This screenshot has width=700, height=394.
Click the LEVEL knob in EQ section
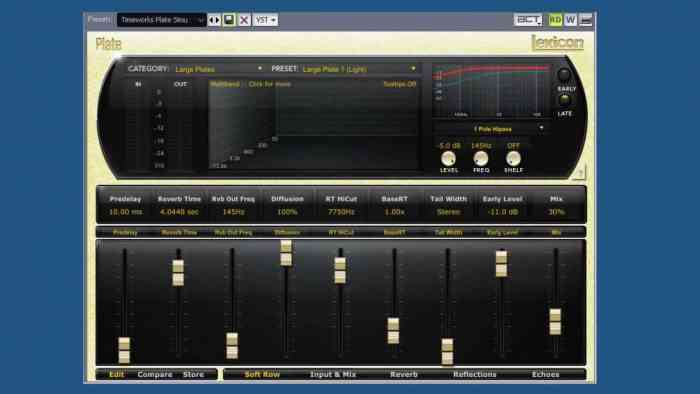(x=448, y=158)
